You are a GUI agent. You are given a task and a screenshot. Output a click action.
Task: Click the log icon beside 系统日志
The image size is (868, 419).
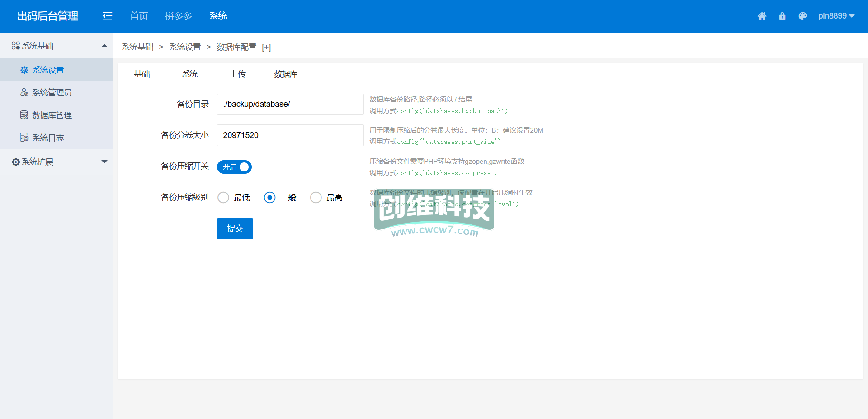[24, 138]
